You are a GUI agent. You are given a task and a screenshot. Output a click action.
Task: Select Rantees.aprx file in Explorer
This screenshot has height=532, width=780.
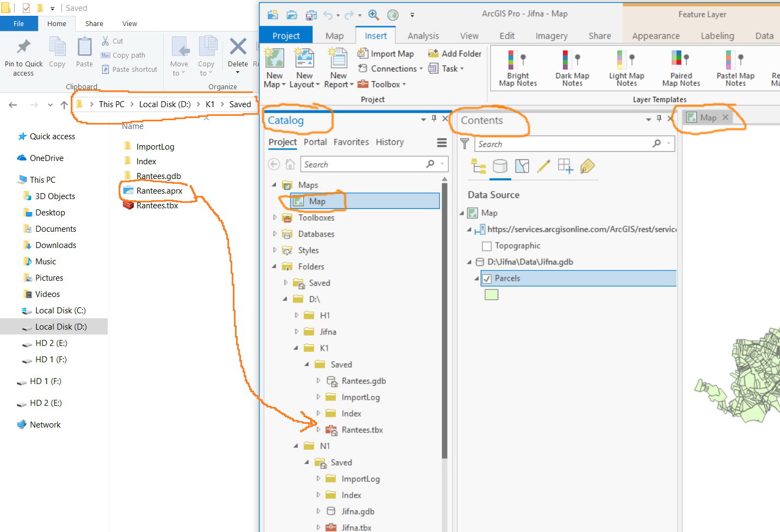pos(153,191)
